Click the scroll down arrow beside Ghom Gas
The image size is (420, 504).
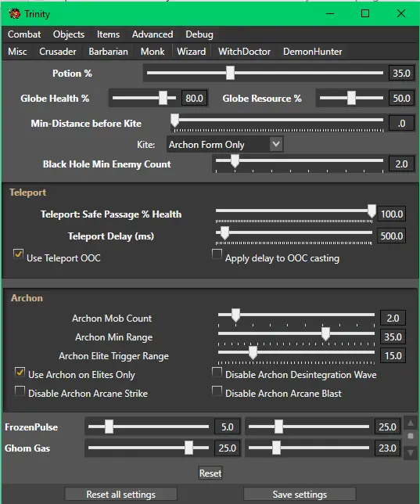411,452
